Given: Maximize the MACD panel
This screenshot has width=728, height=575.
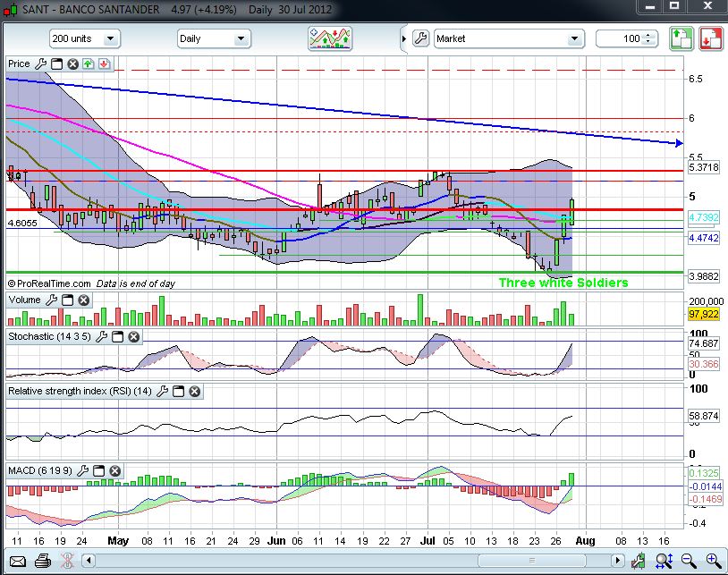Looking at the screenshot, I should pos(98,471).
